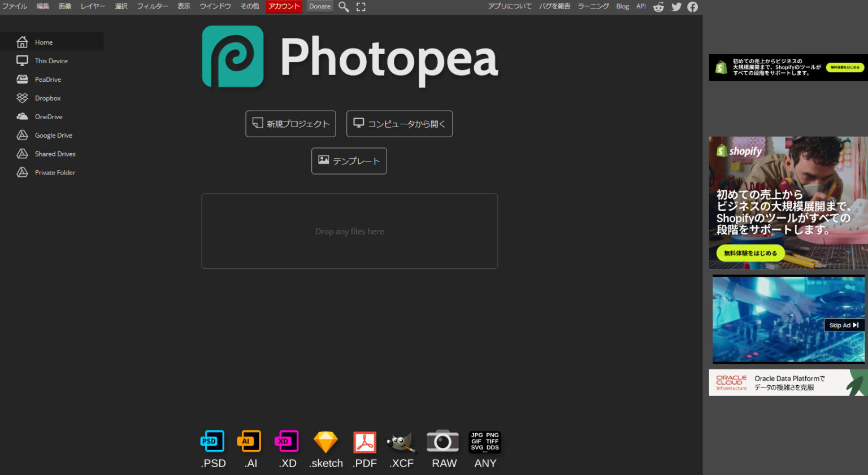The width and height of the screenshot is (868, 475).
Task: Click the Donate link in the top bar
Action: 319,6
